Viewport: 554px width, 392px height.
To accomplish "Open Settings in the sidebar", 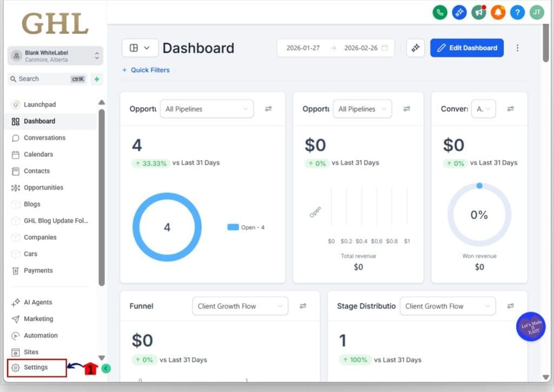I will (x=36, y=368).
